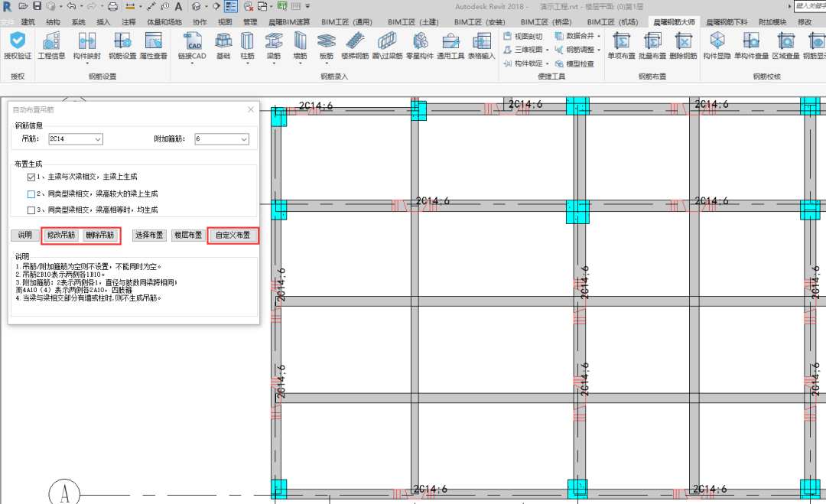Click the 说明 button in dialog

pyautogui.click(x=24, y=235)
